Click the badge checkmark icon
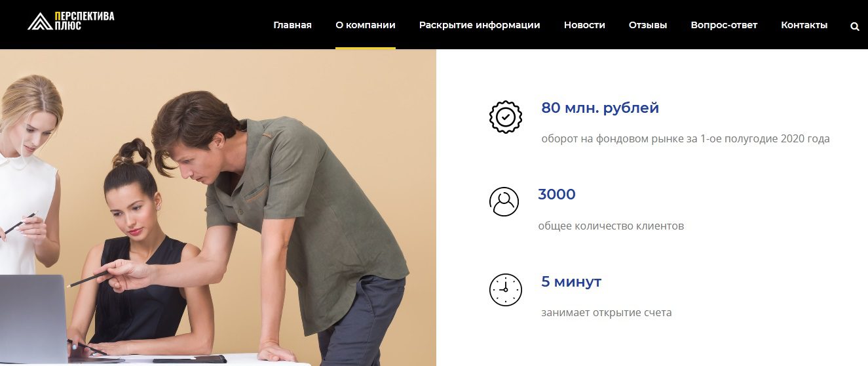This screenshot has height=366, width=868. pos(506,117)
